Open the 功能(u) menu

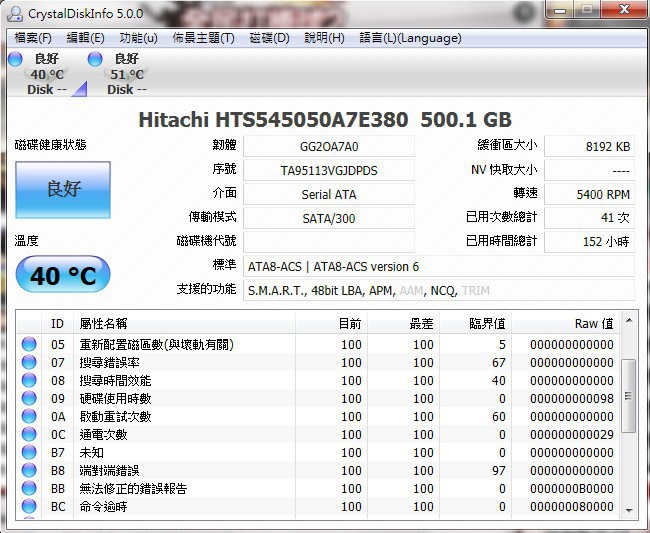click(138, 38)
